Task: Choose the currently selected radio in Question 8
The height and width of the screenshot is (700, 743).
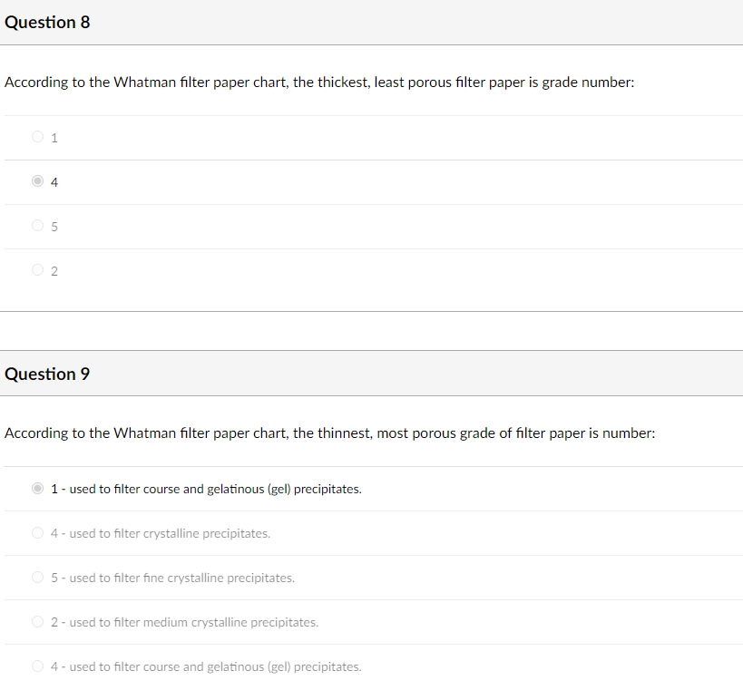Action: pyautogui.click(x=37, y=180)
